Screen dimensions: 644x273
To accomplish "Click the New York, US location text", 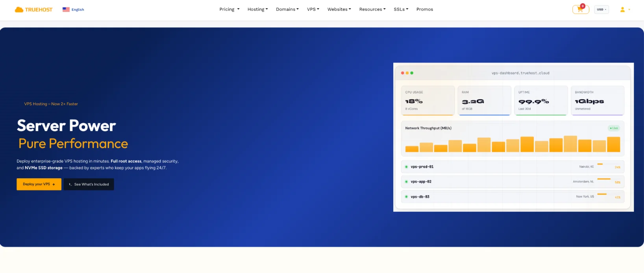I will click(585, 197).
